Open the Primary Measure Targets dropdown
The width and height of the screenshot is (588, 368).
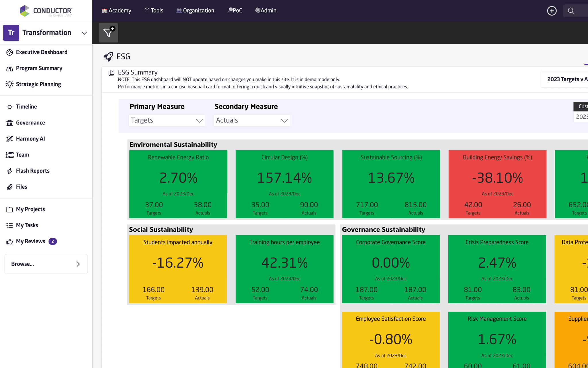point(167,120)
